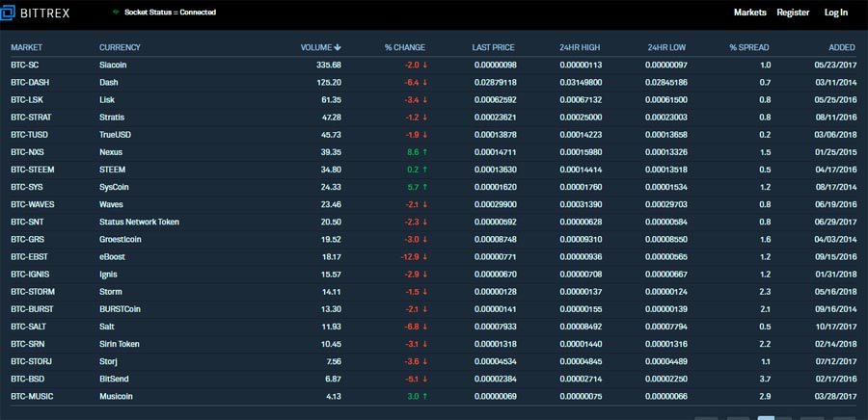The width and height of the screenshot is (868, 420).
Task: Click the 125.20 volume value
Action: pyautogui.click(x=329, y=82)
